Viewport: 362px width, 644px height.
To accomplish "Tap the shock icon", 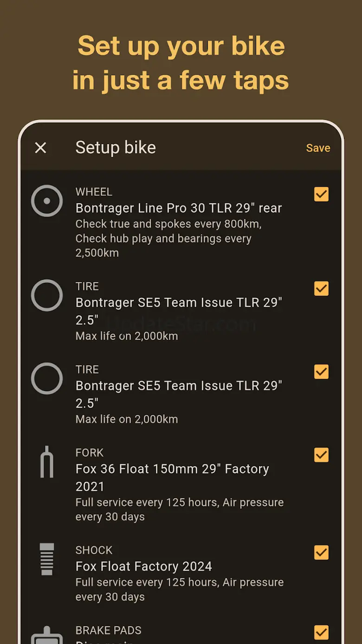I will [x=47, y=559].
